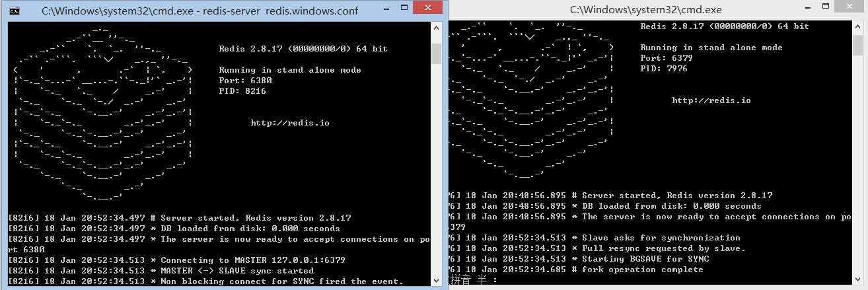Image resolution: width=868 pixels, height=290 pixels.
Task: Click 'Non blocking connect for SYNC' log line
Action: point(206,281)
